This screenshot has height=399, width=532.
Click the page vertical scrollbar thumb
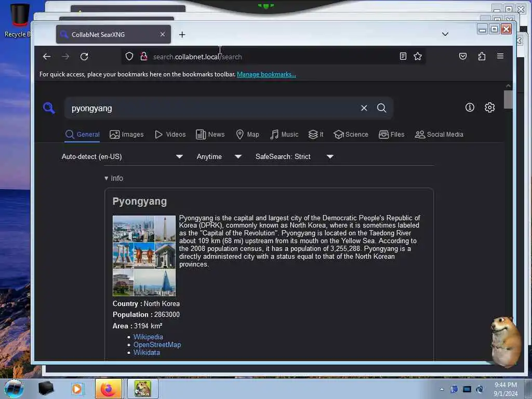(508, 99)
